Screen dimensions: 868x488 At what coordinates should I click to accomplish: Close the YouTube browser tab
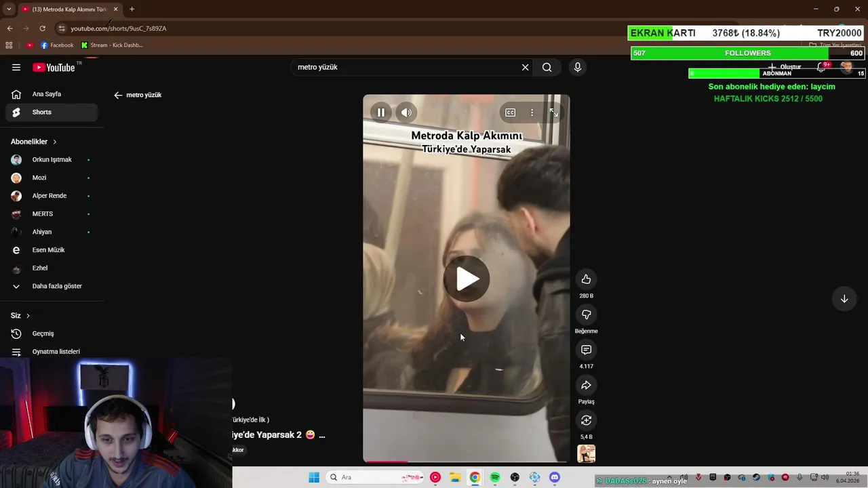(x=116, y=9)
